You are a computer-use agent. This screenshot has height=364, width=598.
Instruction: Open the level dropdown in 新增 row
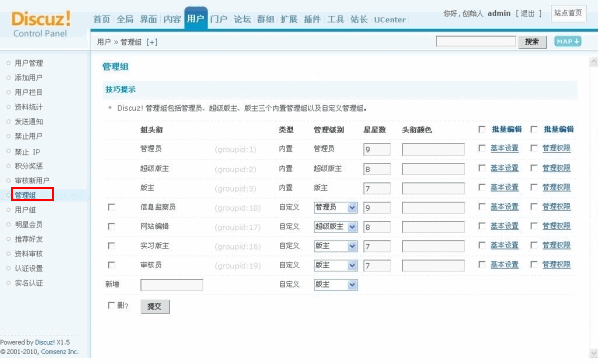coord(336,285)
